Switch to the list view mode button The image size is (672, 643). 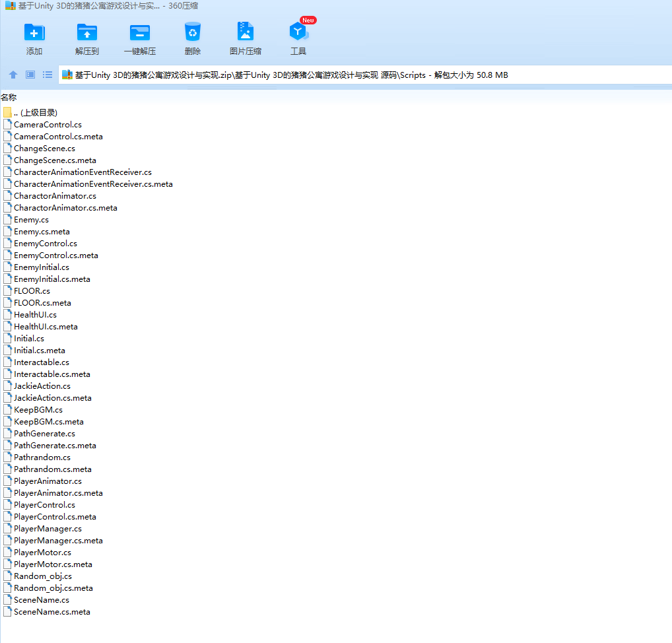pyautogui.click(x=47, y=75)
